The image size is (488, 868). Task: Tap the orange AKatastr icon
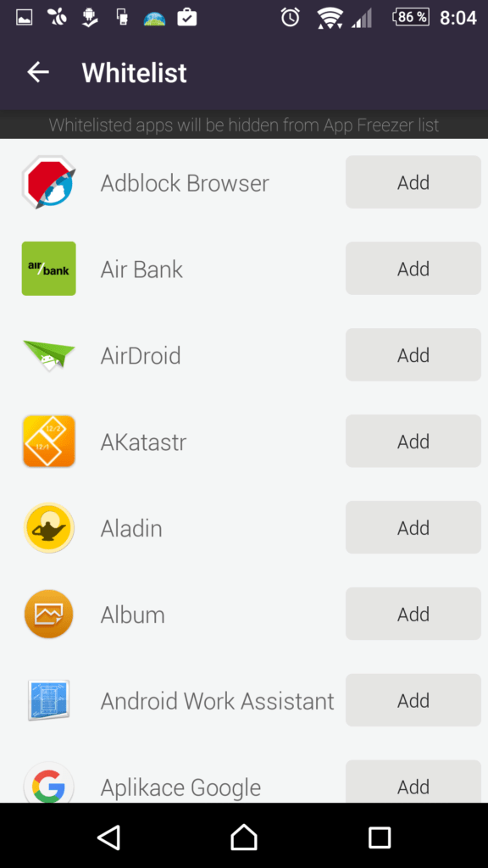(48, 441)
